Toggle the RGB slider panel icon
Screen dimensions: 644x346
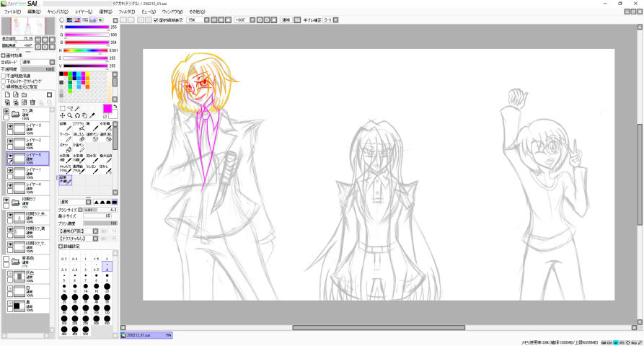69,19
